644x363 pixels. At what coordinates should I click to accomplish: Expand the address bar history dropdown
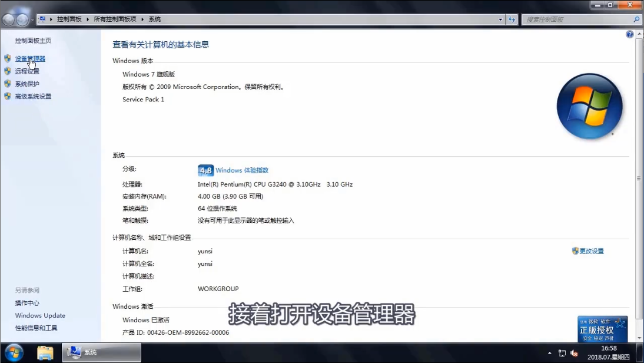tap(501, 19)
